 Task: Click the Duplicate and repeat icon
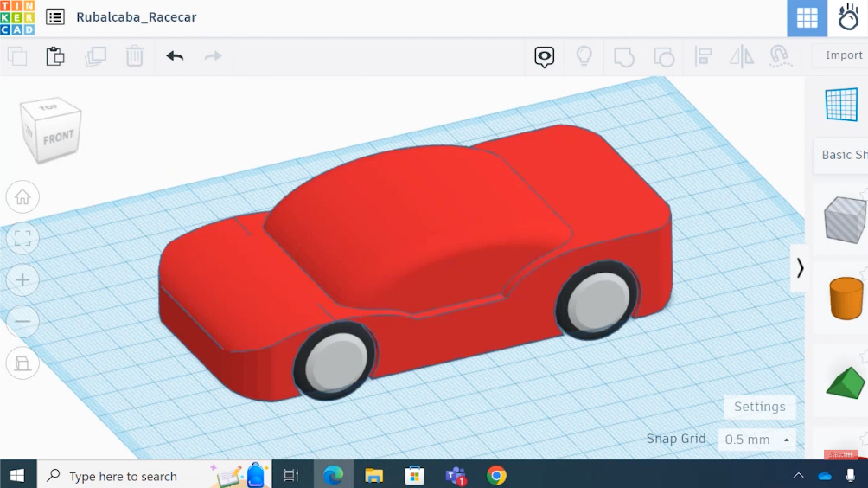(95, 56)
